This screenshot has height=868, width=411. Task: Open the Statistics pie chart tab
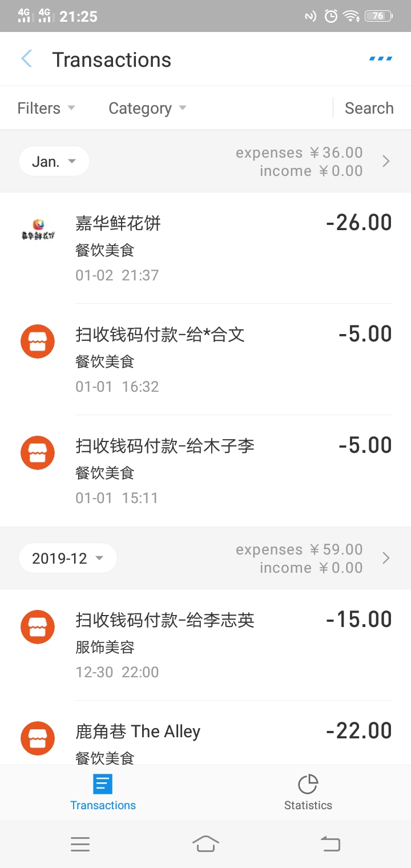pyautogui.click(x=308, y=793)
